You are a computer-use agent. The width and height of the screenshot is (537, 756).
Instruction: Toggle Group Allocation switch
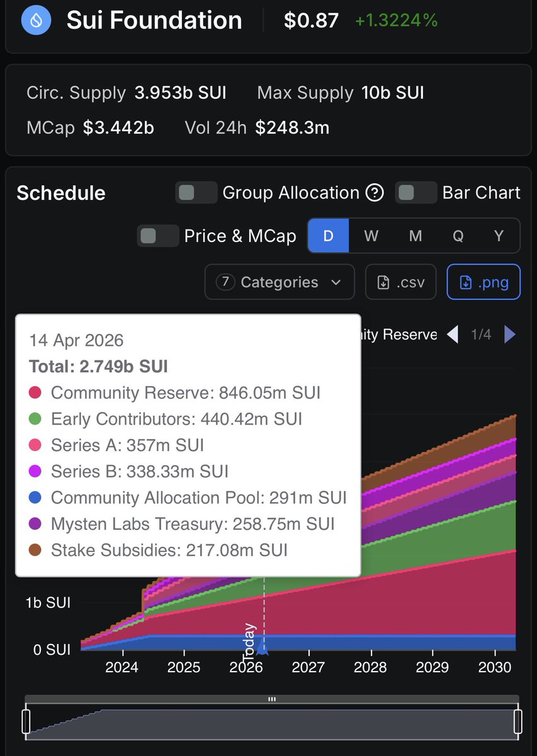click(x=196, y=193)
